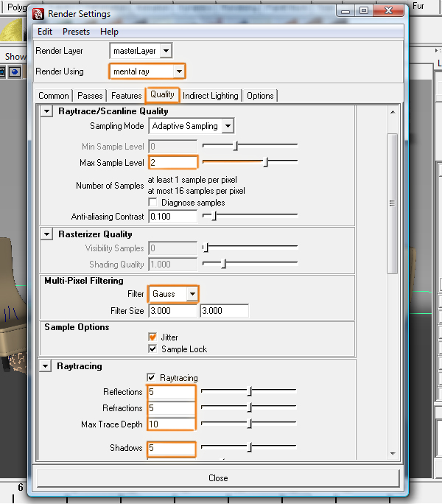Collapse the Raytrace/Scanline Quality section
Screen dimensions: 442x504
(x=47, y=111)
